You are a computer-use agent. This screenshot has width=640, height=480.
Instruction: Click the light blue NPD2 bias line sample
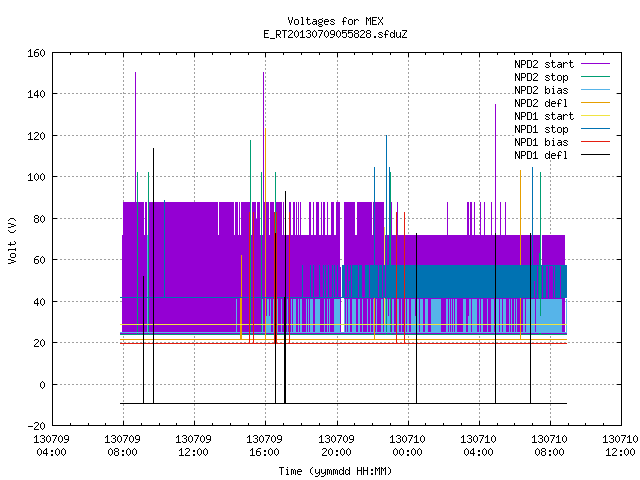595,90
